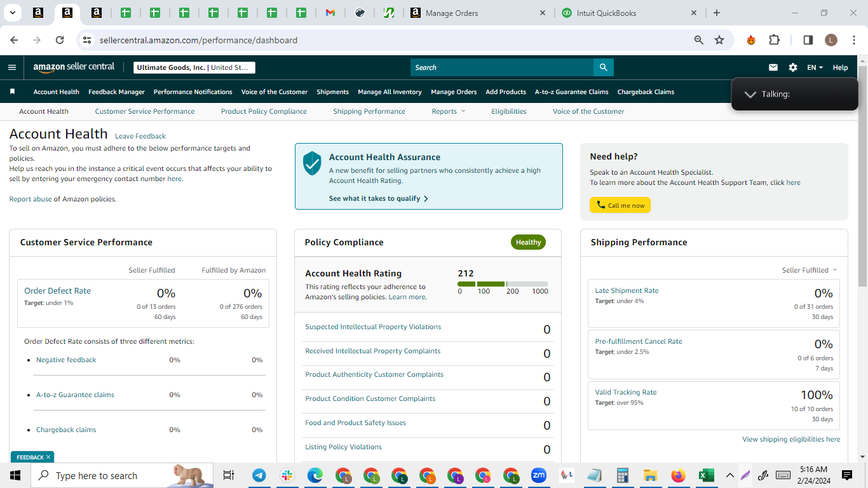
Task: Click the Help link in the header
Action: click(840, 67)
